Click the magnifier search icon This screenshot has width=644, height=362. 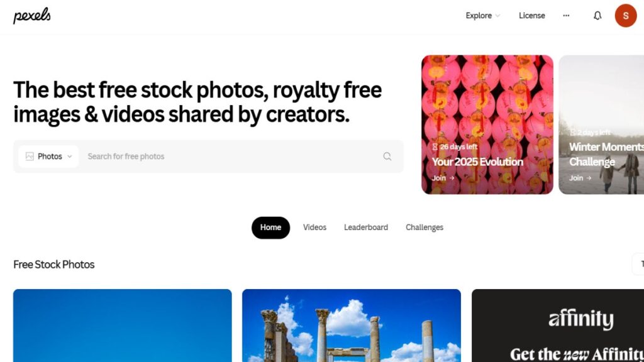tap(387, 156)
